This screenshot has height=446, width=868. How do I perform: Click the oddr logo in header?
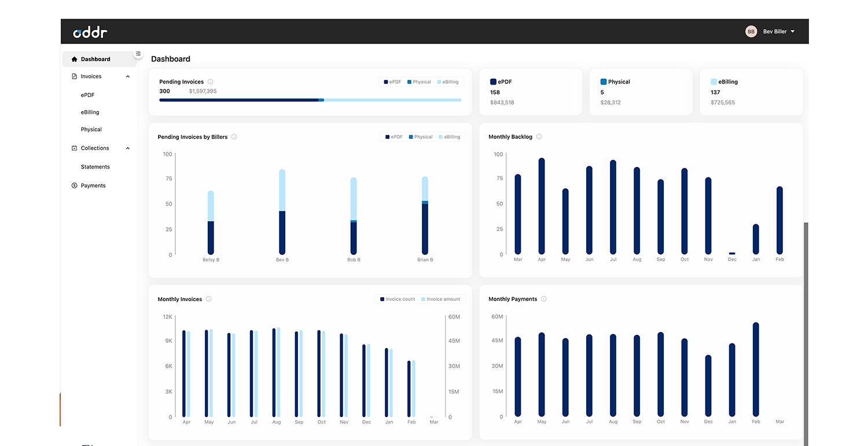click(x=90, y=32)
